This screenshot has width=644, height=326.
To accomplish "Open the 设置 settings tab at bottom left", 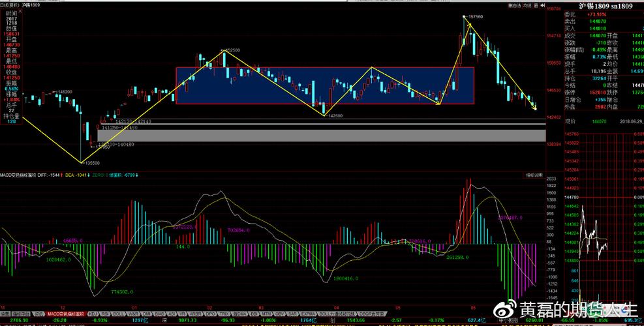I will click(5, 314).
